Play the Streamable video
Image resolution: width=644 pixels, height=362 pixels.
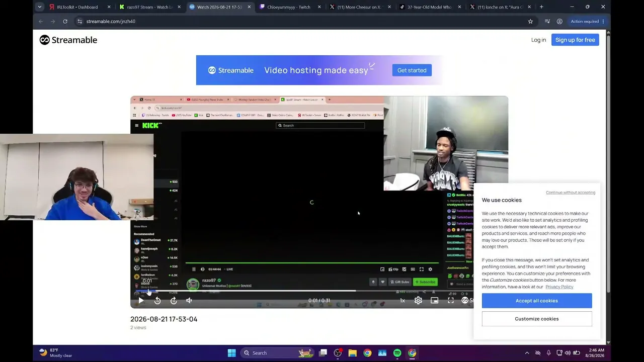(141, 300)
